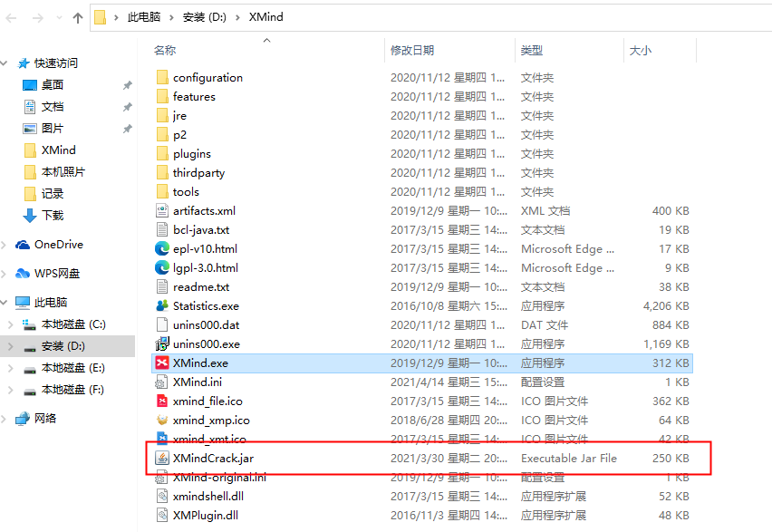Expand the OneDrive tree node

tap(5, 245)
